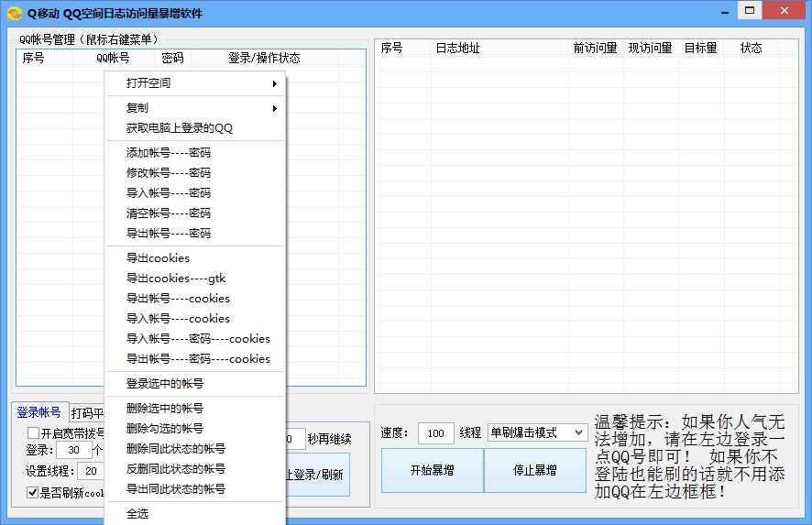Click the 密码 column header
Screen dimensions: 812x525
[x=172, y=58]
